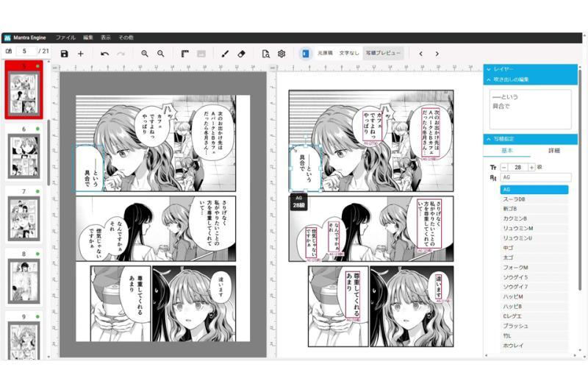Go to next page arrow
The height and width of the screenshot is (392, 588).
click(437, 54)
